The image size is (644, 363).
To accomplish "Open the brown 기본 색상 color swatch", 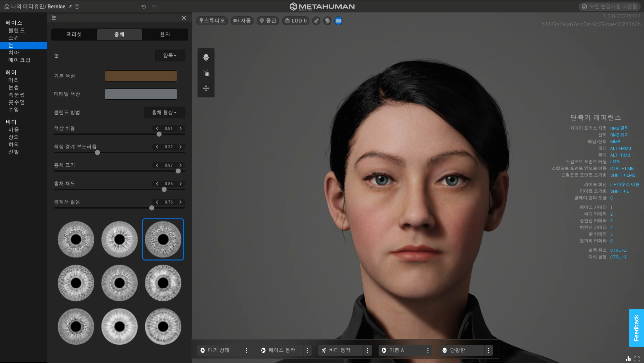I will pyautogui.click(x=141, y=76).
